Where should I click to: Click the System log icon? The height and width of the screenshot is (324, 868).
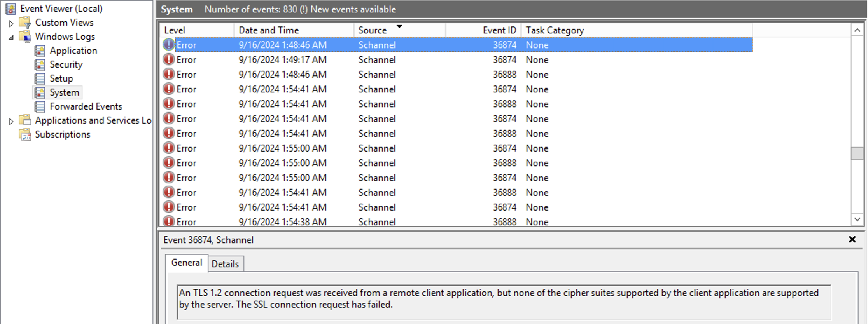click(x=40, y=92)
